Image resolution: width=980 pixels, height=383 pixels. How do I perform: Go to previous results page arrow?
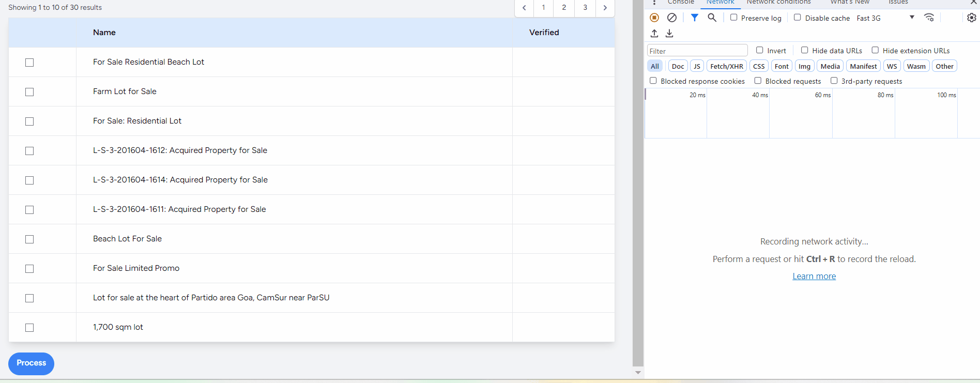click(524, 8)
